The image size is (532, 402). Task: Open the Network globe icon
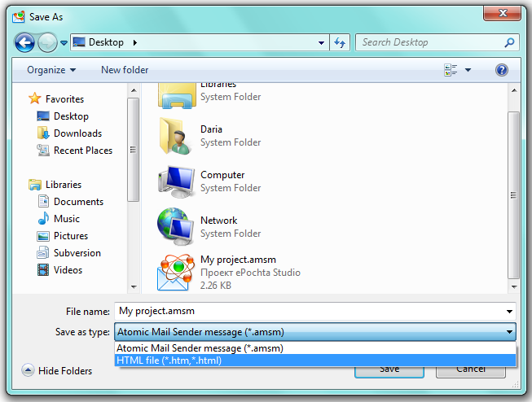coord(176,226)
